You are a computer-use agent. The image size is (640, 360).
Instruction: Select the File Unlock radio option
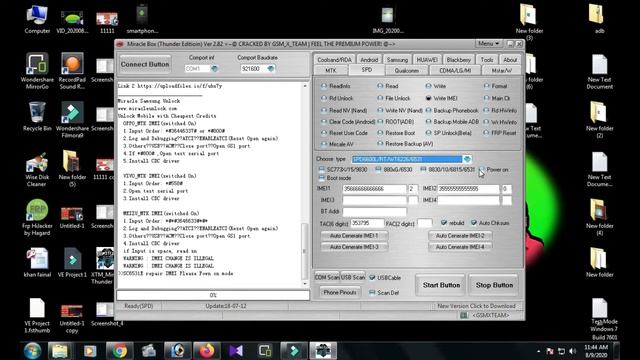coord(380,98)
